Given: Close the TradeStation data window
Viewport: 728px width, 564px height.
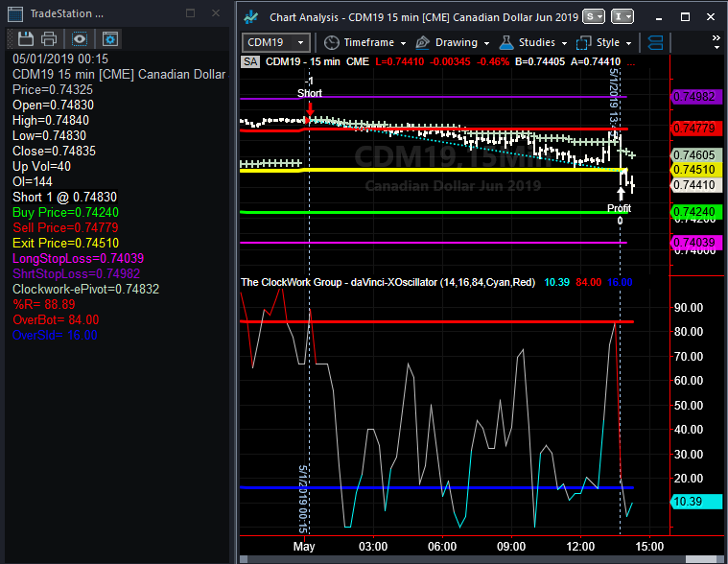Looking at the screenshot, I should pos(216,13).
